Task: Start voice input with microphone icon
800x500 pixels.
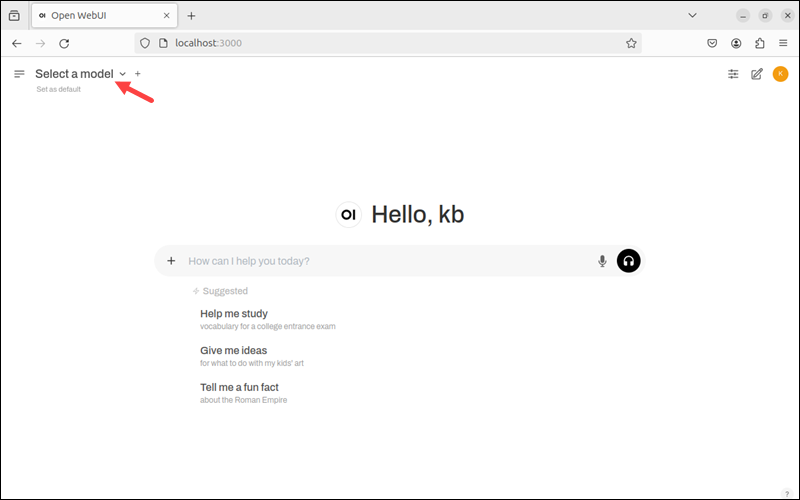Action: (602, 261)
